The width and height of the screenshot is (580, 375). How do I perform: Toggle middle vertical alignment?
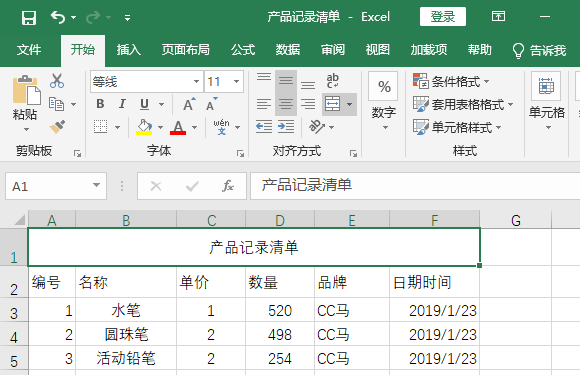point(286,81)
